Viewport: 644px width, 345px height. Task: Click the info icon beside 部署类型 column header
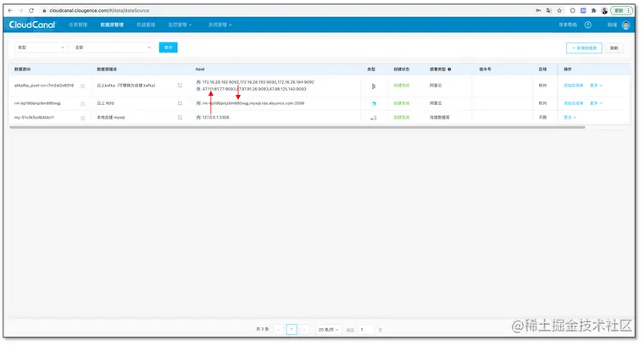449,70
